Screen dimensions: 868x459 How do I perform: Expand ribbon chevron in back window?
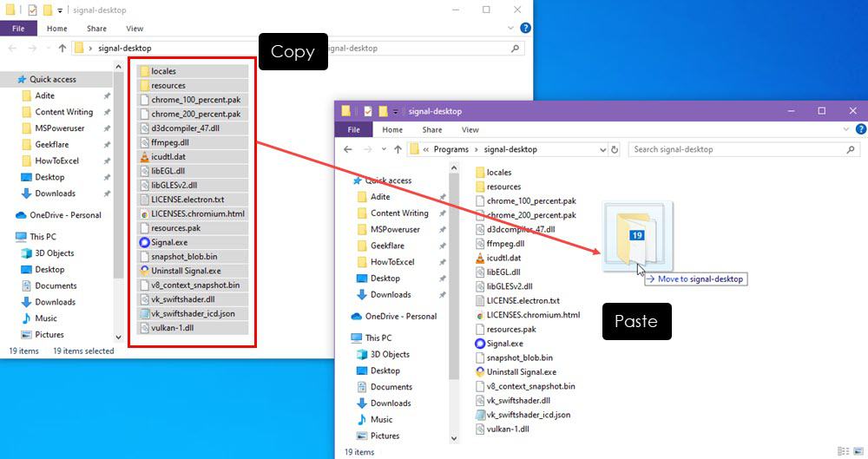[x=510, y=28]
